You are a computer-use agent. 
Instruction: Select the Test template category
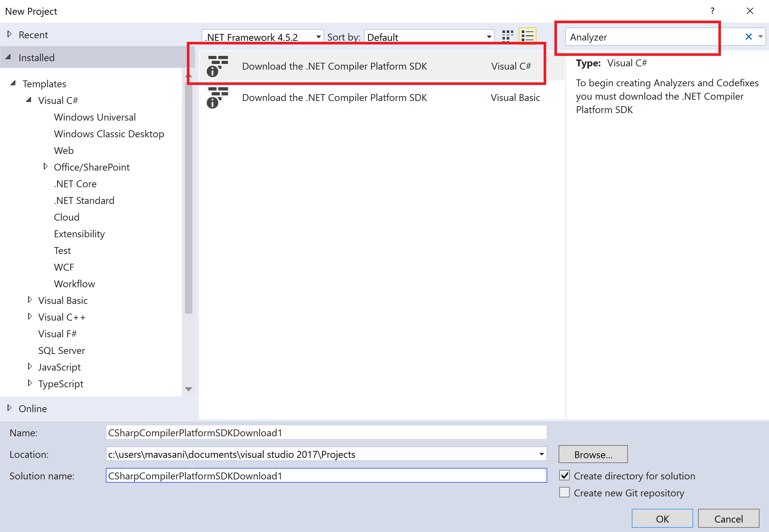point(62,250)
